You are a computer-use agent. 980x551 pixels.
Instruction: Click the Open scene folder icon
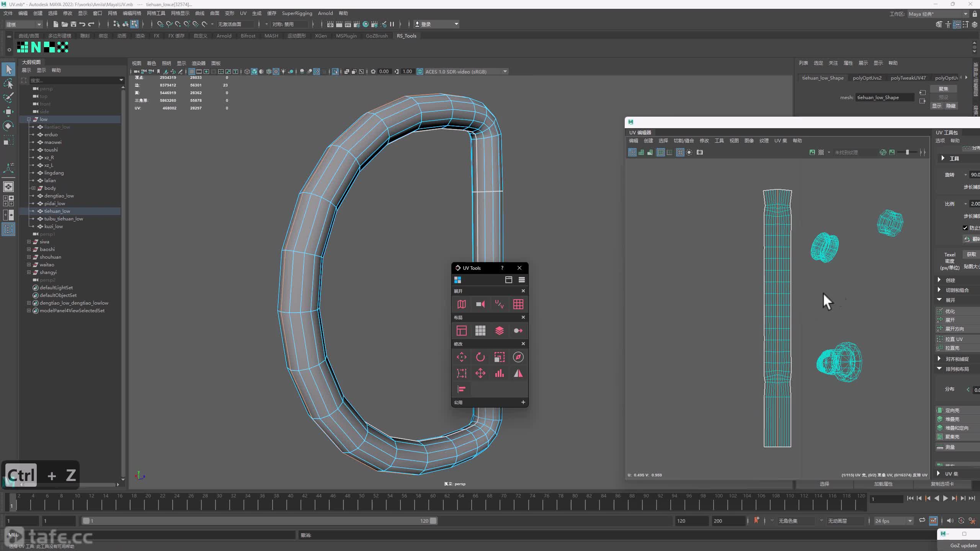click(x=65, y=24)
